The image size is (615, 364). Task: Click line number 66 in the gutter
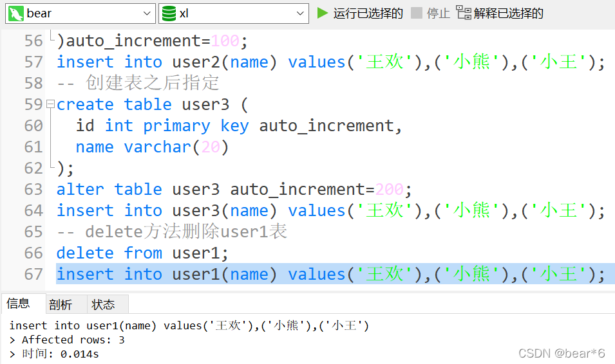(x=33, y=253)
